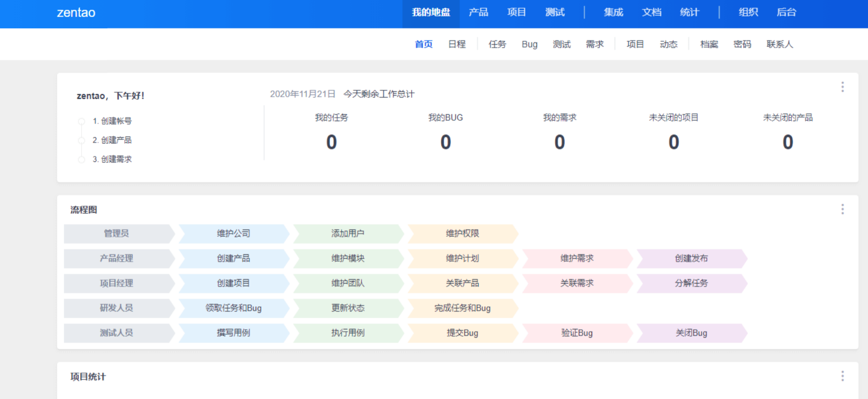This screenshot has height=399, width=868.
Task: Select the 创建需求 step circle
Action: click(82, 160)
